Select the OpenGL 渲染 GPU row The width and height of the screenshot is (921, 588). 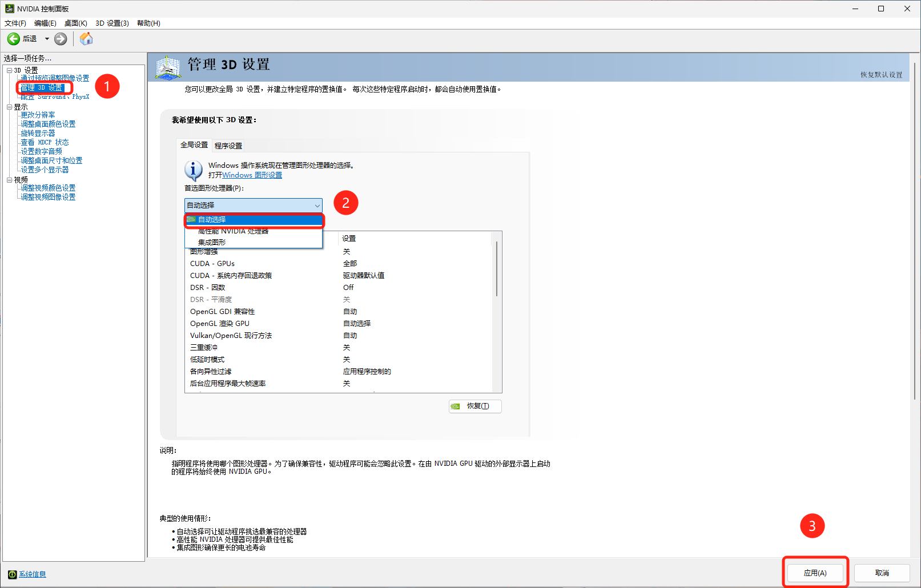coord(338,324)
